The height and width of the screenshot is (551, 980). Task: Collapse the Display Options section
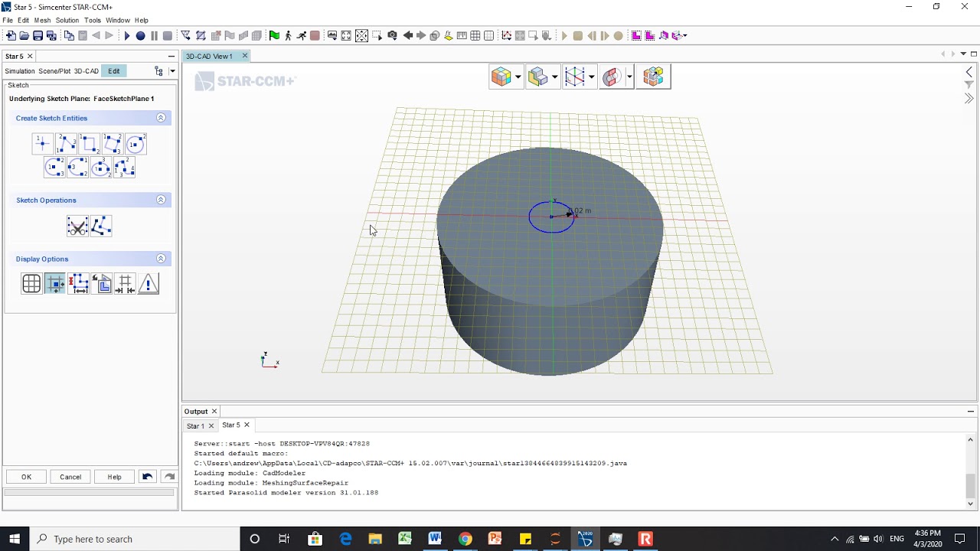(x=161, y=259)
